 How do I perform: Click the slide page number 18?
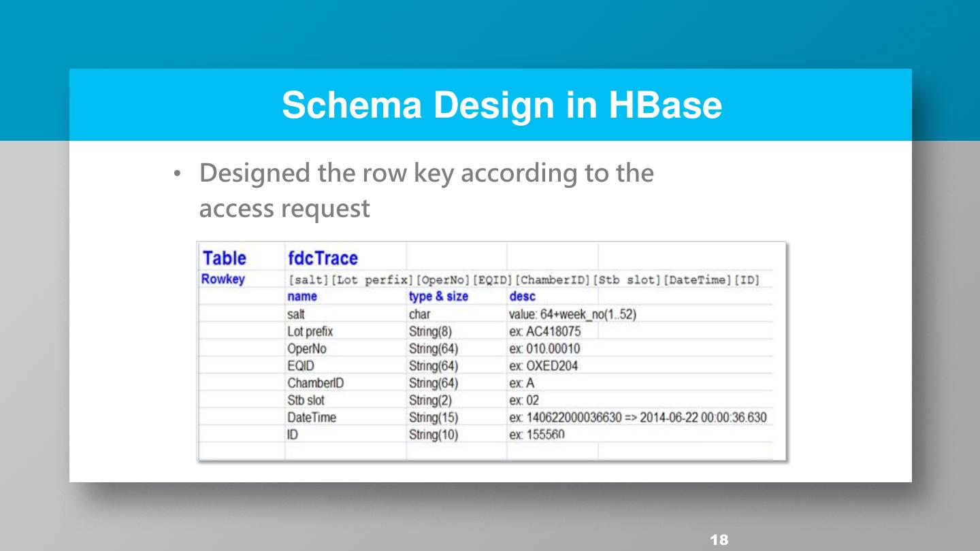click(719, 540)
